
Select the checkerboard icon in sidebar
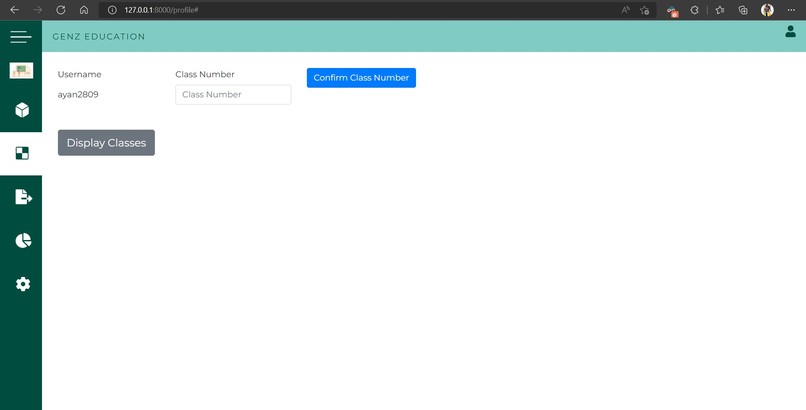[22, 153]
